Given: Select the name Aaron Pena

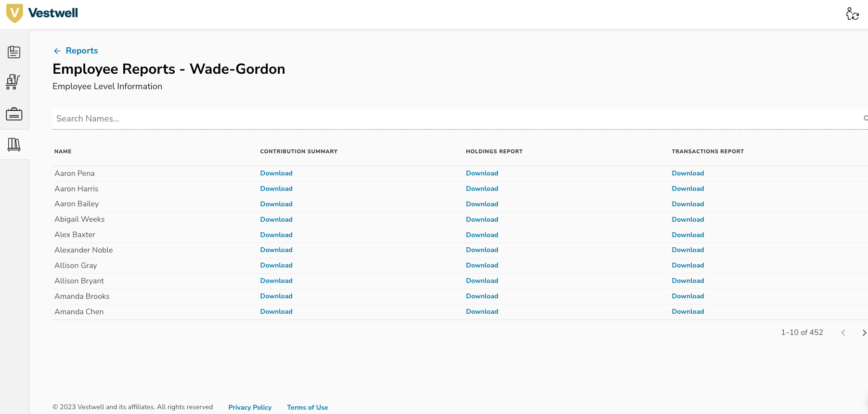Looking at the screenshot, I should point(75,174).
